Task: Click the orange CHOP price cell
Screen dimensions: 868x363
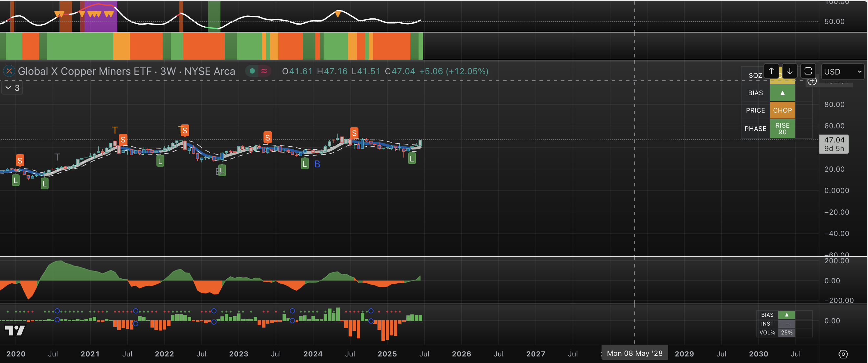Action: coord(782,111)
